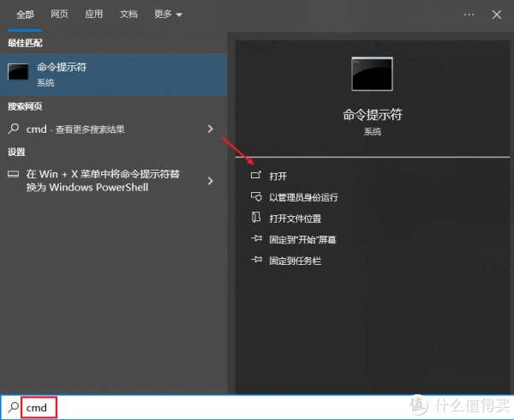Expand the Win + X setting result arrow

click(211, 180)
